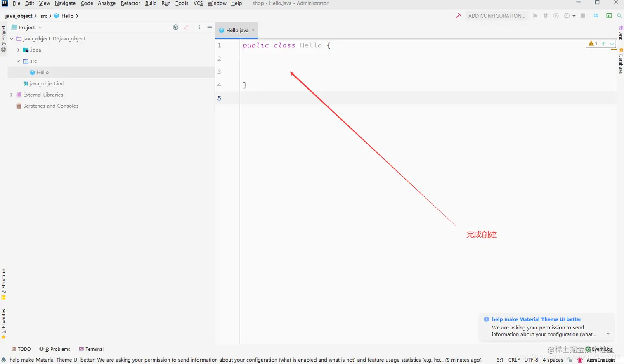The width and height of the screenshot is (624, 364).
Task: Toggle the Ant tool window
Action: pos(621,32)
